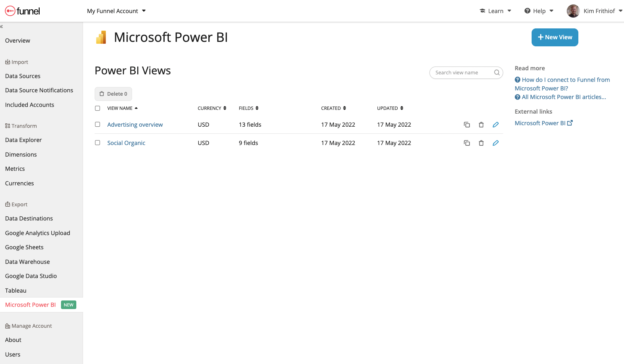Click the Power BI logo icon
Image resolution: width=624 pixels, height=364 pixels.
[101, 37]
